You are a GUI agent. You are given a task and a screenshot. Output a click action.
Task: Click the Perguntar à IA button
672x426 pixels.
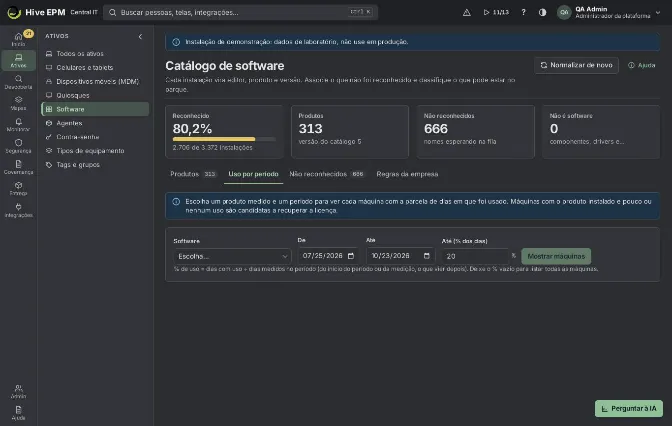click(629, 409)
